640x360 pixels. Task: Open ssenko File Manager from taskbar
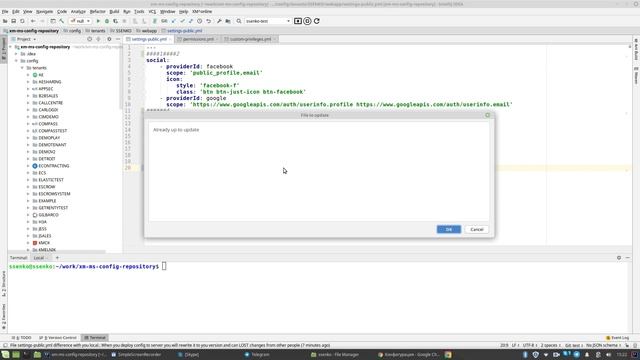(x=335, y=355)
